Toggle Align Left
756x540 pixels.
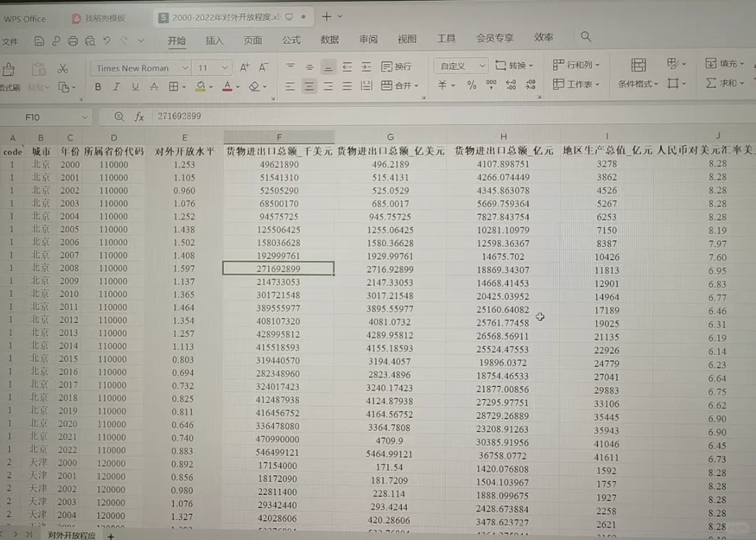click(290, 87)
